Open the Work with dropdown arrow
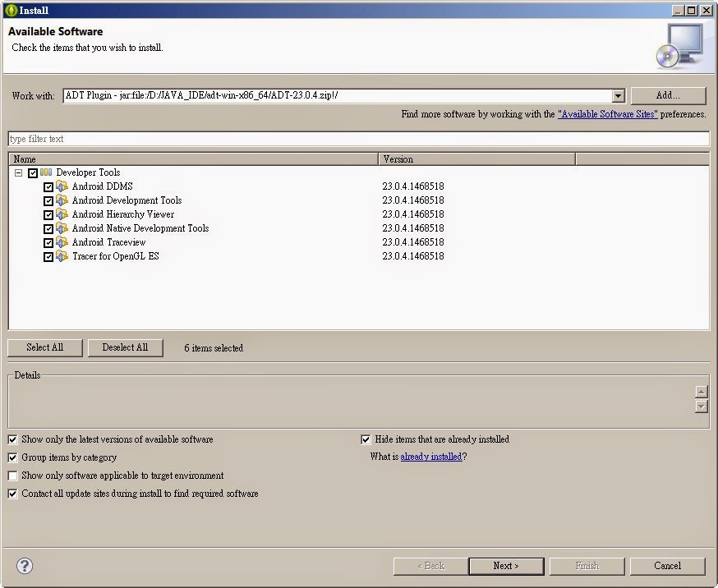The image size is (718, 588). click(x=618, y=95)
